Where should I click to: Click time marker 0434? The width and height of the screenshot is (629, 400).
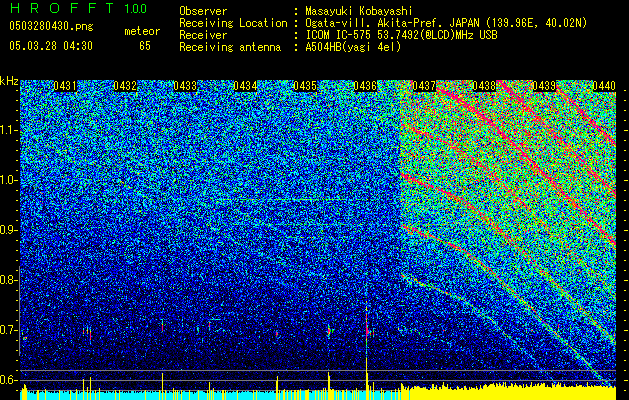(245, 86)
